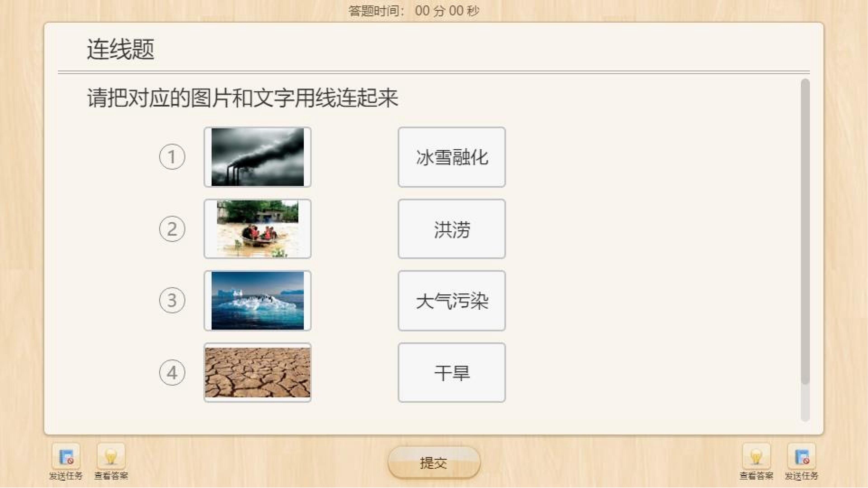Click the right 发送任务 icon
The image size is (868, 488).
(802, 456)
